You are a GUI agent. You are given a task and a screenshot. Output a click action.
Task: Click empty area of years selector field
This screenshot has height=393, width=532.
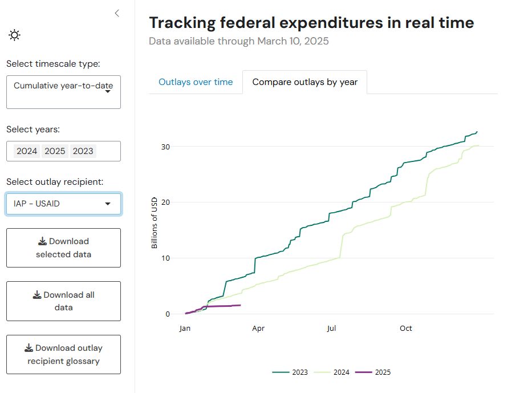click(x=108, y=151)
